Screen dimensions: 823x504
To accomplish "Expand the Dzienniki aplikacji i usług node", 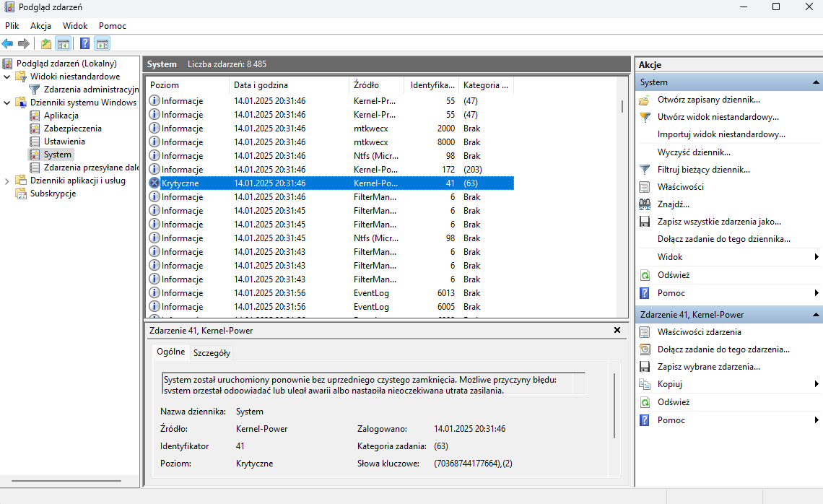I will [x=7, y=181].
